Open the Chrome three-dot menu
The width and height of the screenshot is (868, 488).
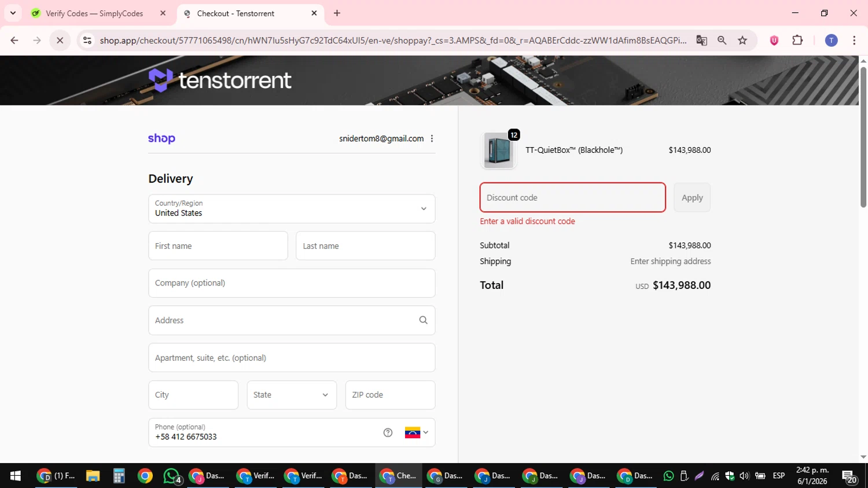(854, 40)
